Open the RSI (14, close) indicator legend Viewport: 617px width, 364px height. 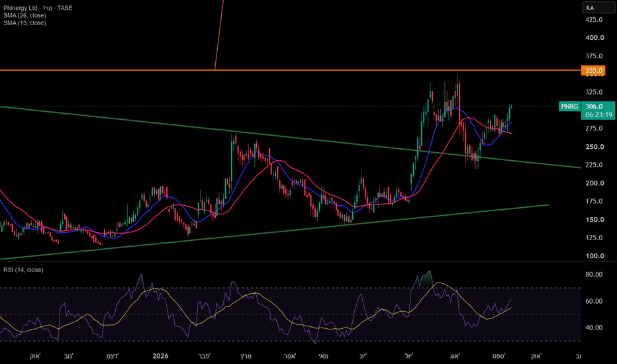coord(23,270)
